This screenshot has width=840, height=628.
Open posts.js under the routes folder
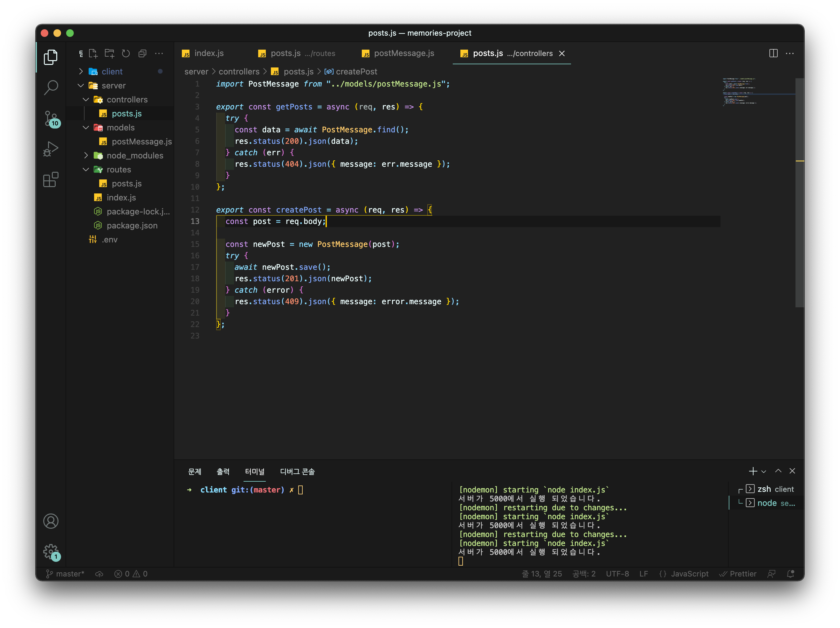click(x=120, y=184)
